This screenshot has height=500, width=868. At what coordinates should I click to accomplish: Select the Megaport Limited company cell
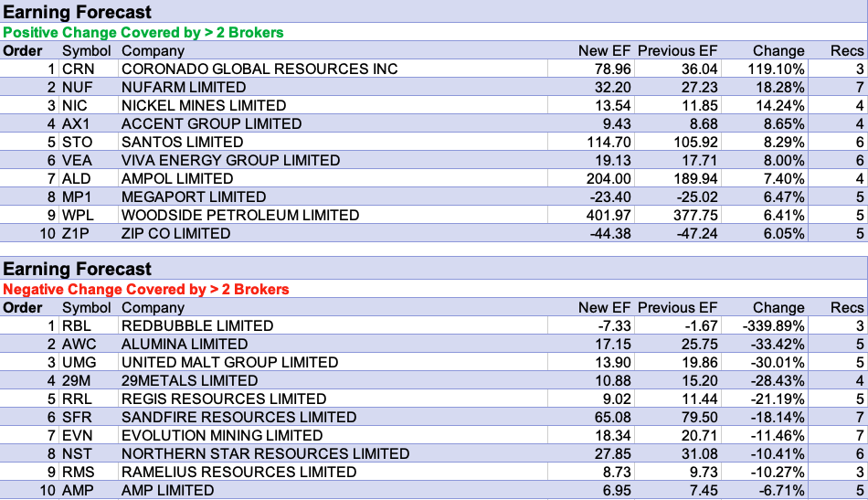pos(194,197)
